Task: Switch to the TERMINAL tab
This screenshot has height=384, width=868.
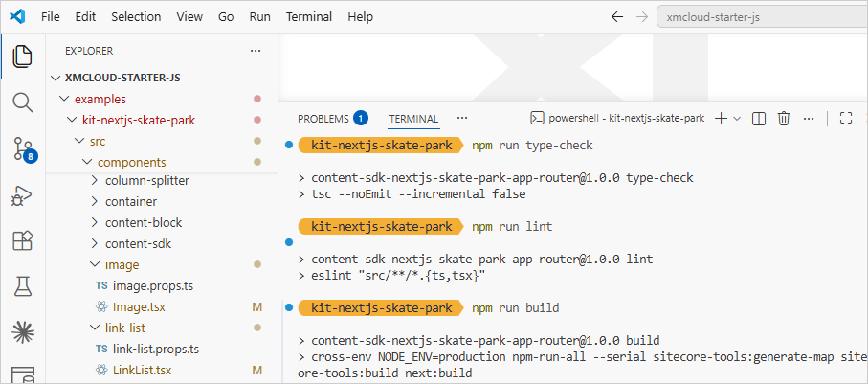Action: (x=413, y=119)
